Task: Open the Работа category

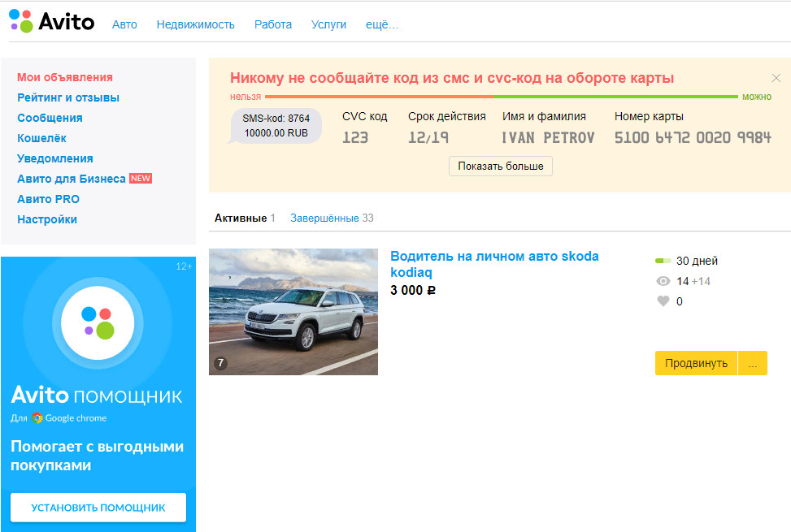Action: 273,24
